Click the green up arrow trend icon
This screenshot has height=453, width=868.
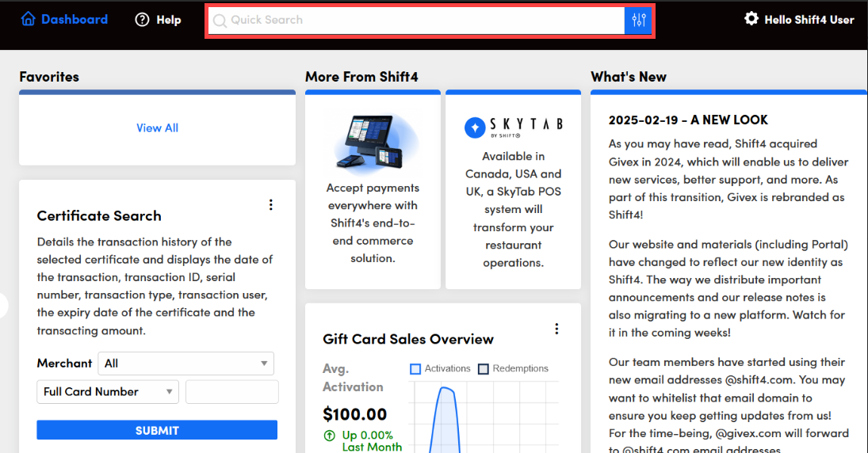[330, 436]
